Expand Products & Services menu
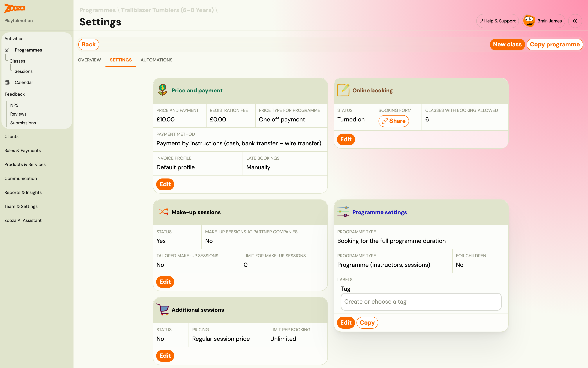 25,164
